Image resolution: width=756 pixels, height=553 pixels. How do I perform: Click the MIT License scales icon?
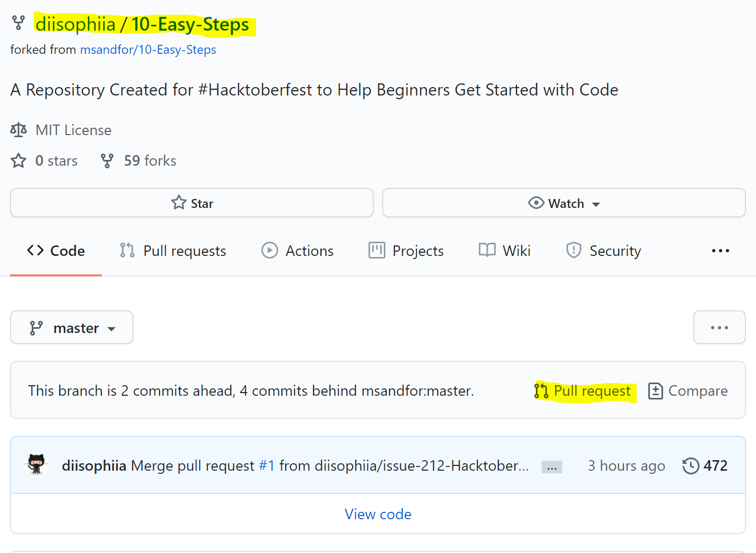[x=18, y=130]
